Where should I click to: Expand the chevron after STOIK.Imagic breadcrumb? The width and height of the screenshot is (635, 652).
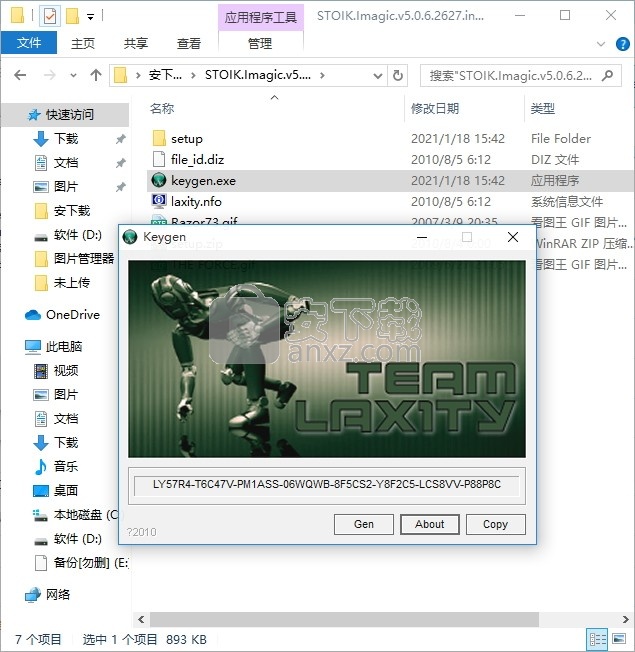coord(322,75)
